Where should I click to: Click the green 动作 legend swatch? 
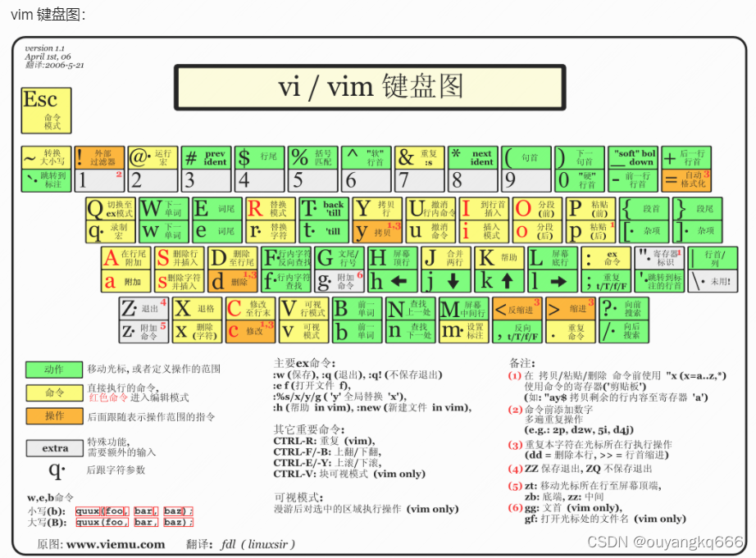click(54, 370)
